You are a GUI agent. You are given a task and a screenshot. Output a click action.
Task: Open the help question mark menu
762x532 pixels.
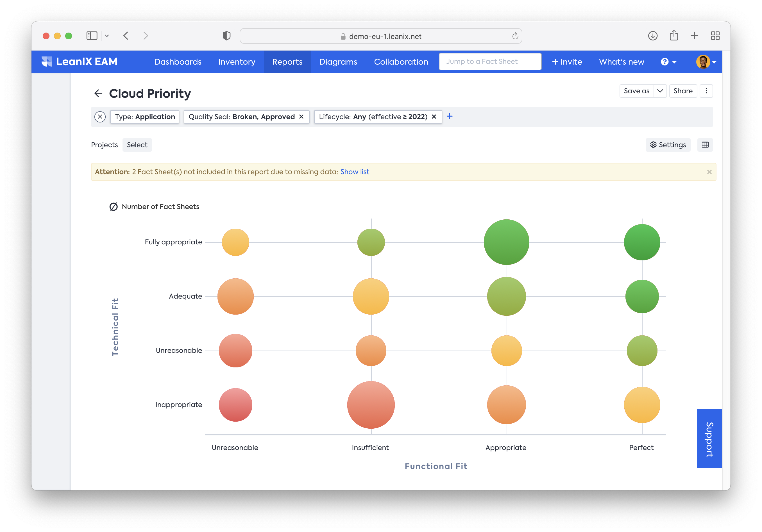[668, 62]
